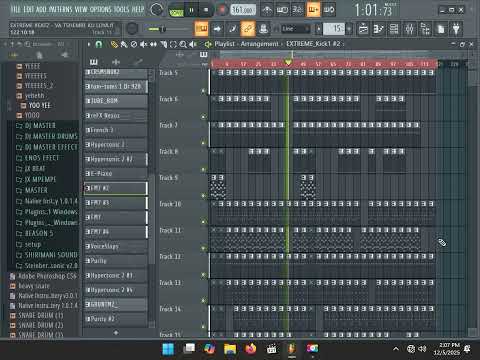Toggle the Pattern/Song mode switch
This screenshot has width=480, height=360.
176,10
